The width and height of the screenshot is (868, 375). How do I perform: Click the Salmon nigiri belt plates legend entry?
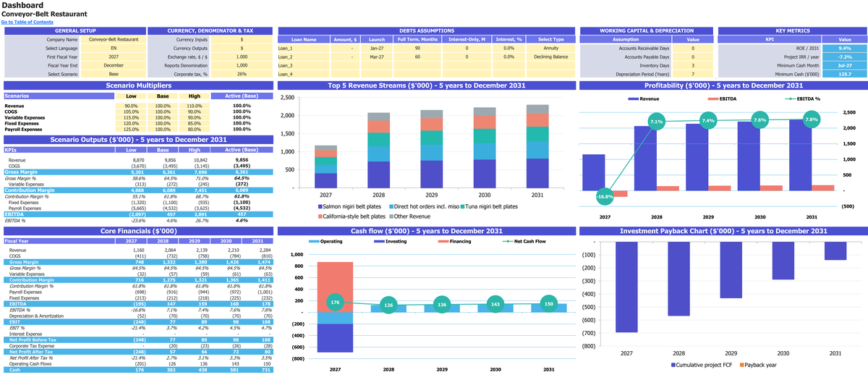(349, 207)
